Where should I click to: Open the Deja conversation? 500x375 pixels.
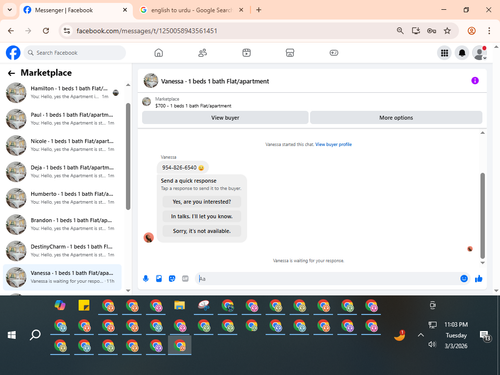[x=62, y=171]
